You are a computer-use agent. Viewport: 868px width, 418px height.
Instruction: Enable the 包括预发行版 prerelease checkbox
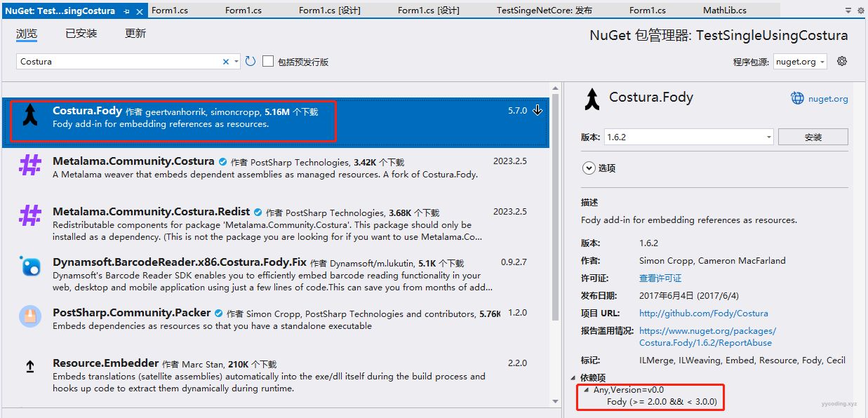point(268,62)
